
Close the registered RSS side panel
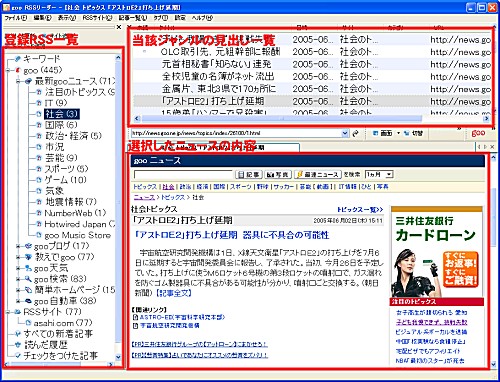click(x=119, y=27)
